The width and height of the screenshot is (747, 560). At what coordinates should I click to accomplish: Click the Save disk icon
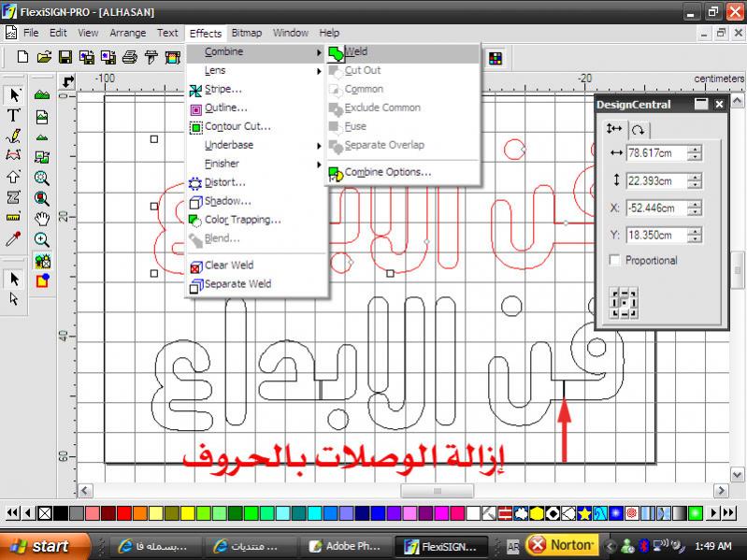click(65, 58)
